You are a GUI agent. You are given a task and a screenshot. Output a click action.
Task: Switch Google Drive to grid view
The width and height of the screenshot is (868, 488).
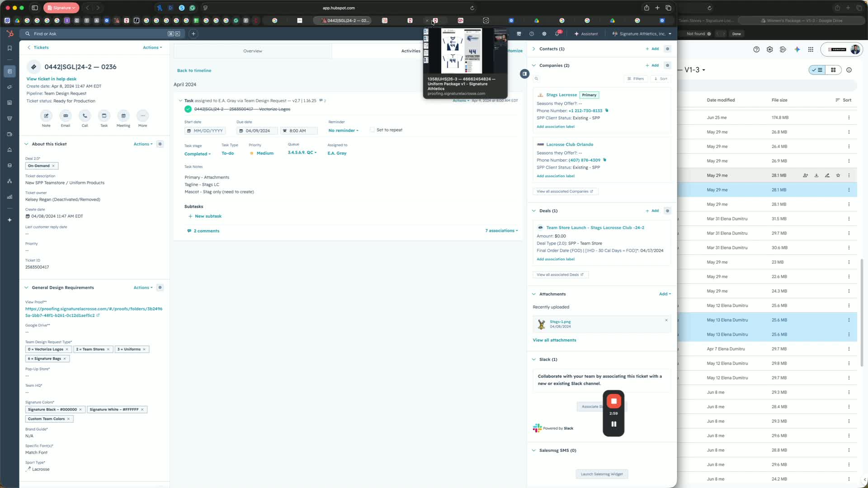pyautogui.click(x=833, y=70)
